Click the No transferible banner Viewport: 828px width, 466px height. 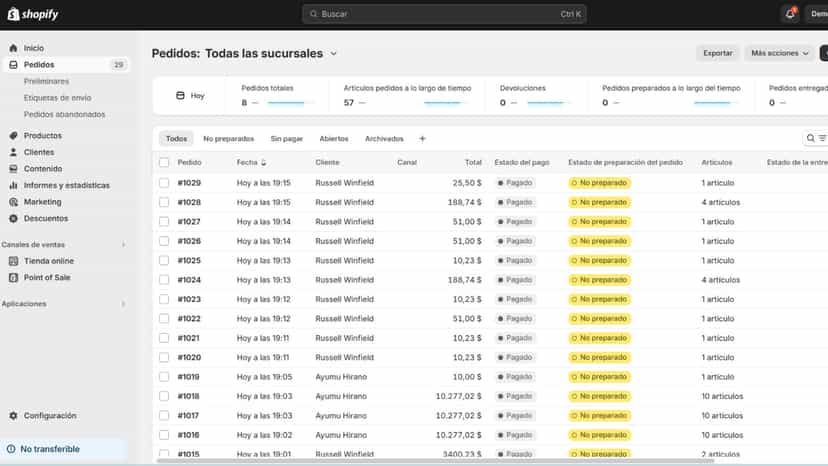(64, 449)
